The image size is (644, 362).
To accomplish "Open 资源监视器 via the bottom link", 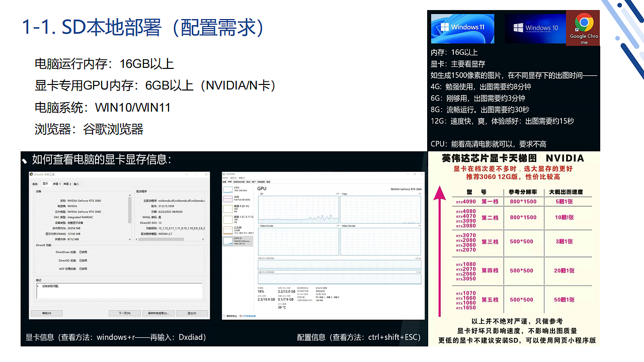I will [x=249, y=316].
